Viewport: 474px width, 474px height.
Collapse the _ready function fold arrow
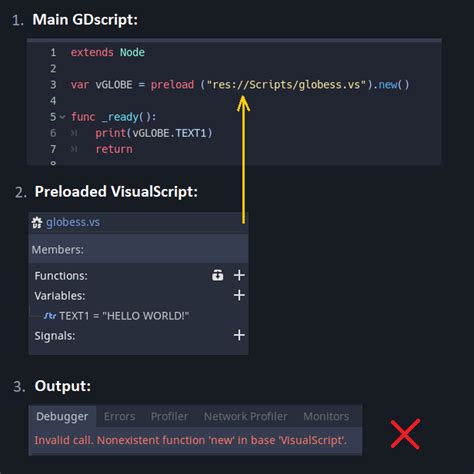[x=62, y=117]
